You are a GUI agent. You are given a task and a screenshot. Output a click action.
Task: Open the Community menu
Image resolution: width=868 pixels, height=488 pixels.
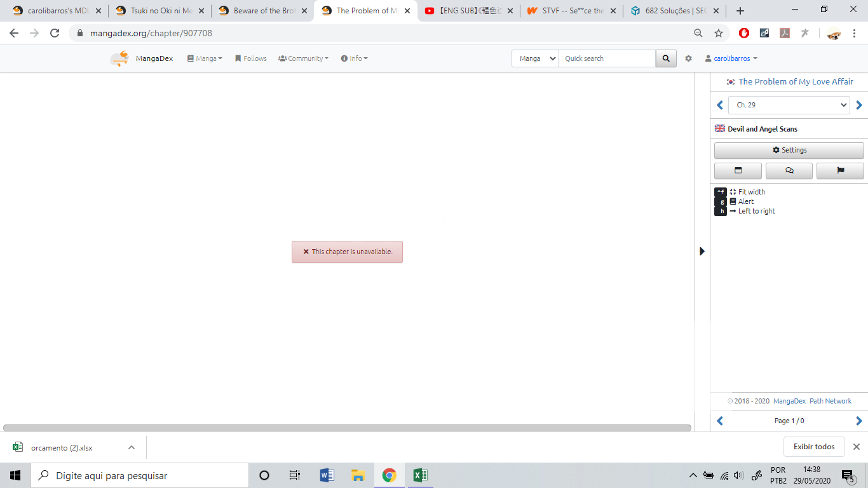pos(303,58)
